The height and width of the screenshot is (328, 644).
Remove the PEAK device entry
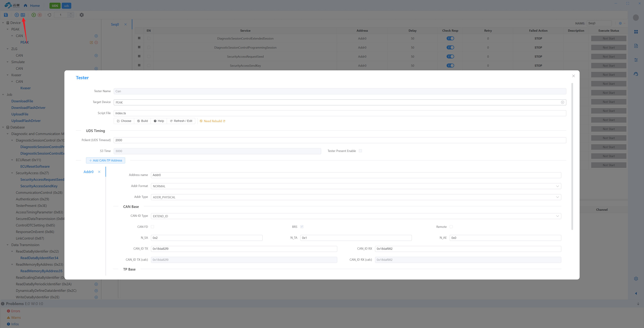click(96, 43)
